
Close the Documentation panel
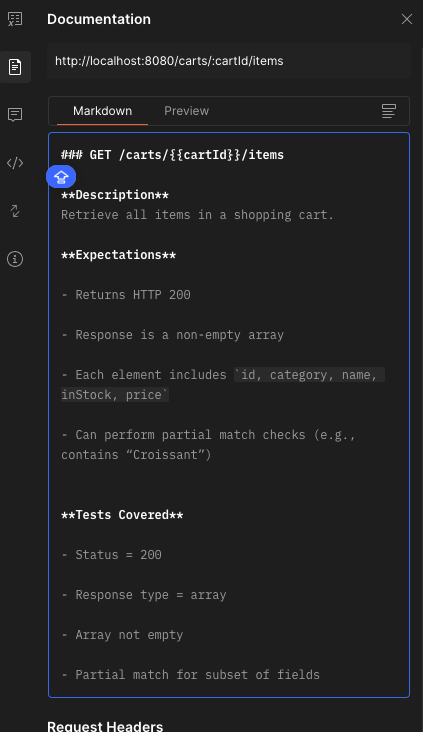click(x=407, y=19)
